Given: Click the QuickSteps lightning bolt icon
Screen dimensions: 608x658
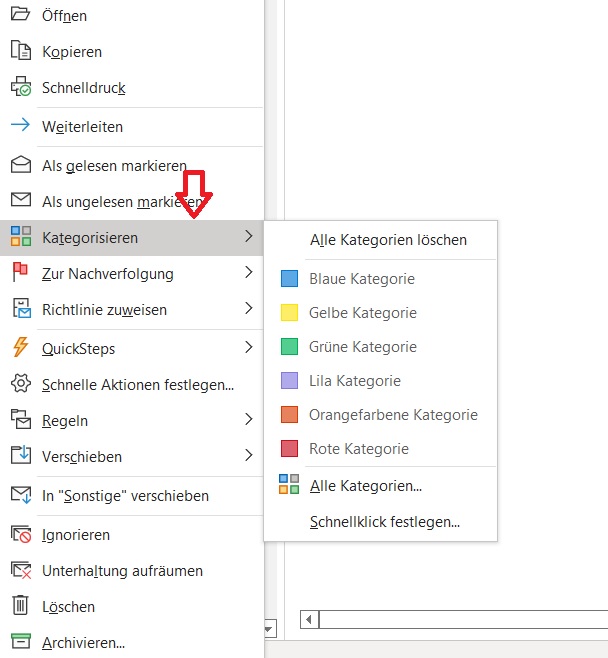Looking at the screenshot, I should (20, 347).
